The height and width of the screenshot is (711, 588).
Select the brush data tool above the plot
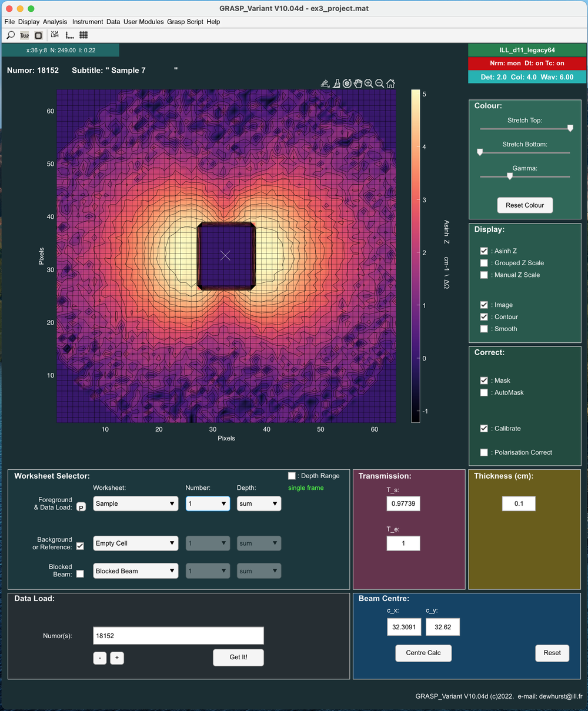[336, 84]
